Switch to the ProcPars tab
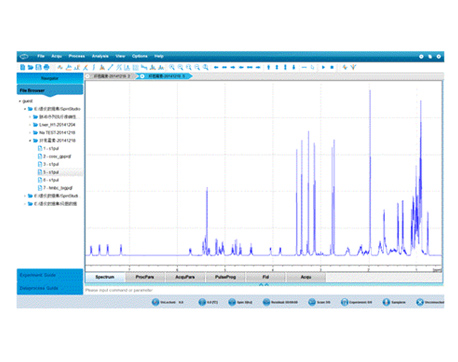458x362 pixels. [x=145, y=277]
